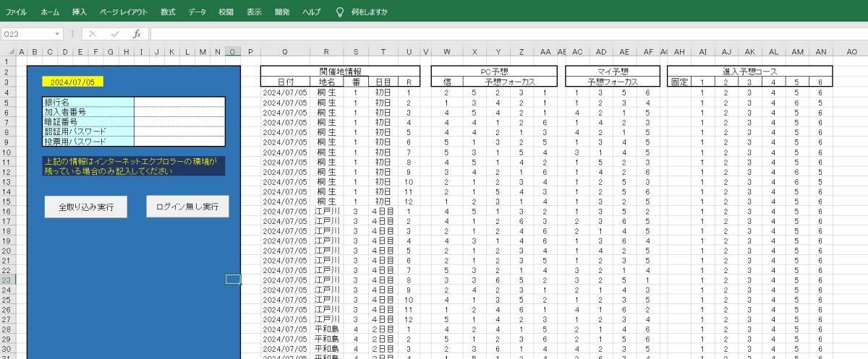
Task: Click the lightbulb Tell Me icon
Action: pyautogui.click(x=340, y=12)
